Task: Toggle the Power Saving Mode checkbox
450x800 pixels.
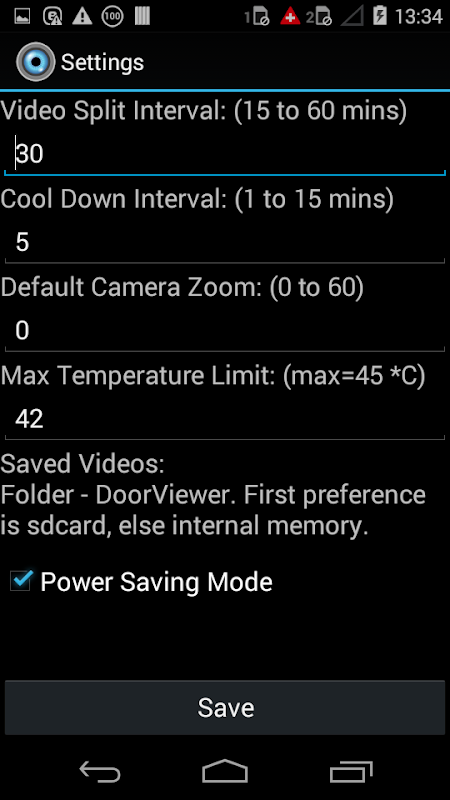Action: (21, 582)
